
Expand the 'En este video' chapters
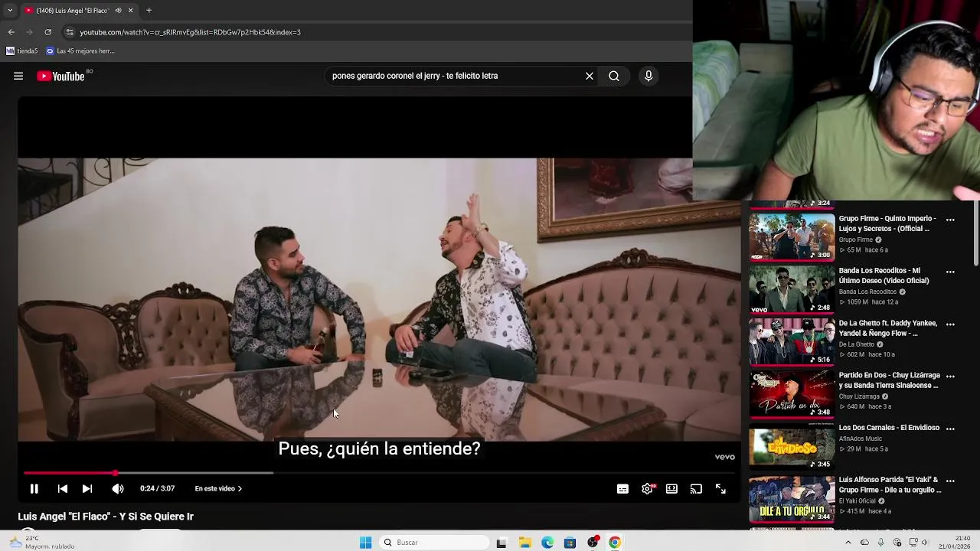click(x=218, y=488)
